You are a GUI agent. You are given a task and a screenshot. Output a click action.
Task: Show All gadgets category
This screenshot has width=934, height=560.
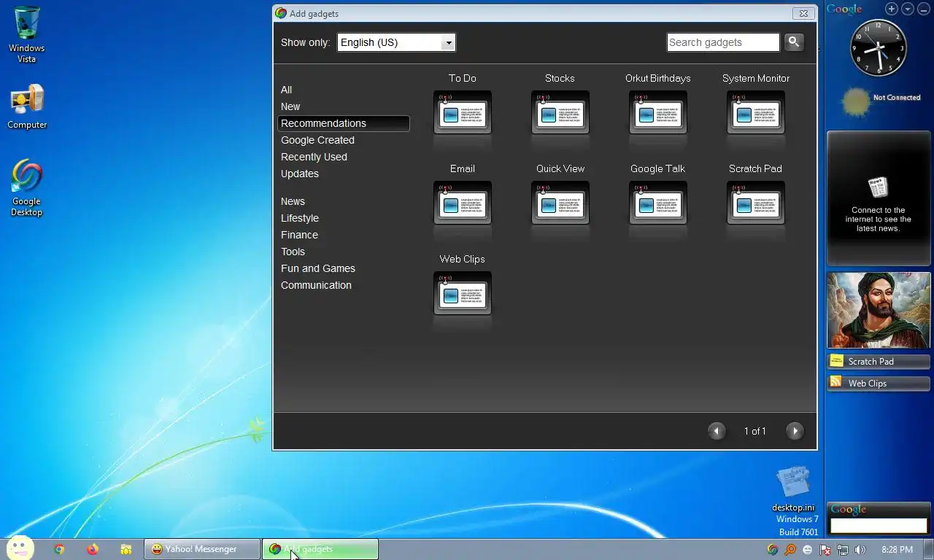pos(286,90)
